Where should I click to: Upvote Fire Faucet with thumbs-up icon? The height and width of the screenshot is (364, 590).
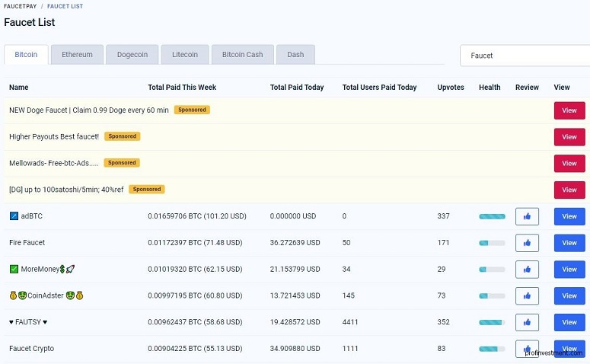click(527, 243)
